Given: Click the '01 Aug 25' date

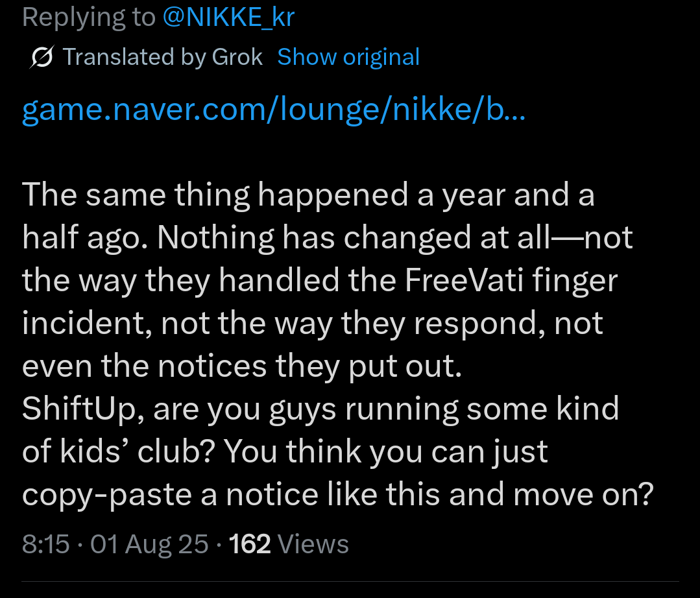Looking at the screenshot, I should click(x=149, y=544).
